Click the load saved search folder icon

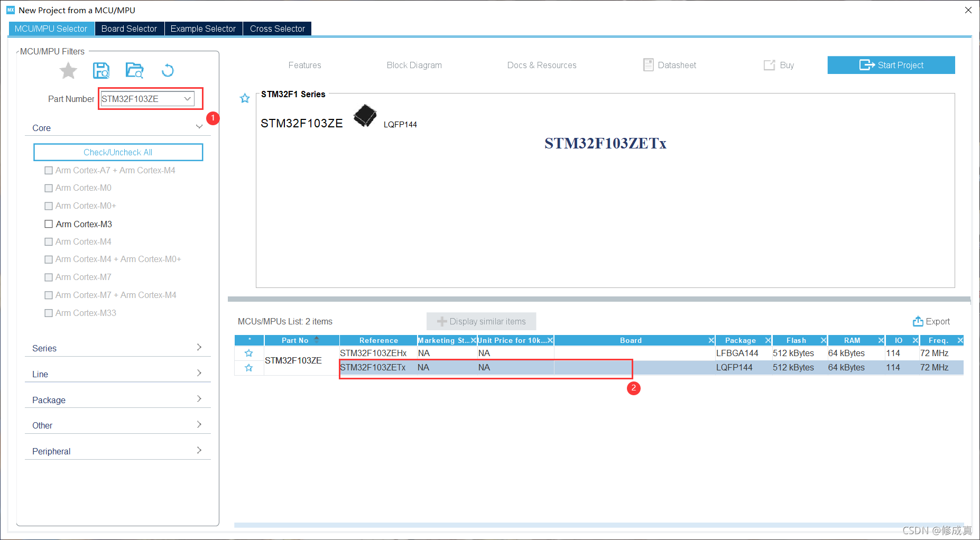(134, 70)
